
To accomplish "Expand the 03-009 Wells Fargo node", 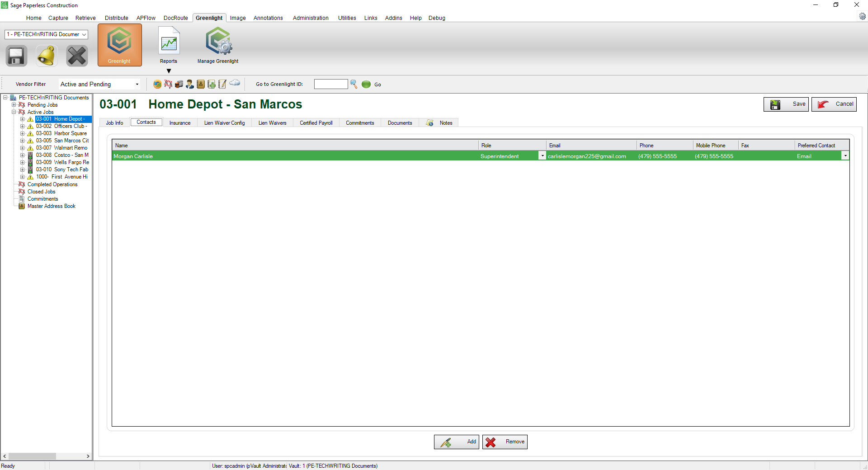I will pyautogui.click(x=22, y=163).
